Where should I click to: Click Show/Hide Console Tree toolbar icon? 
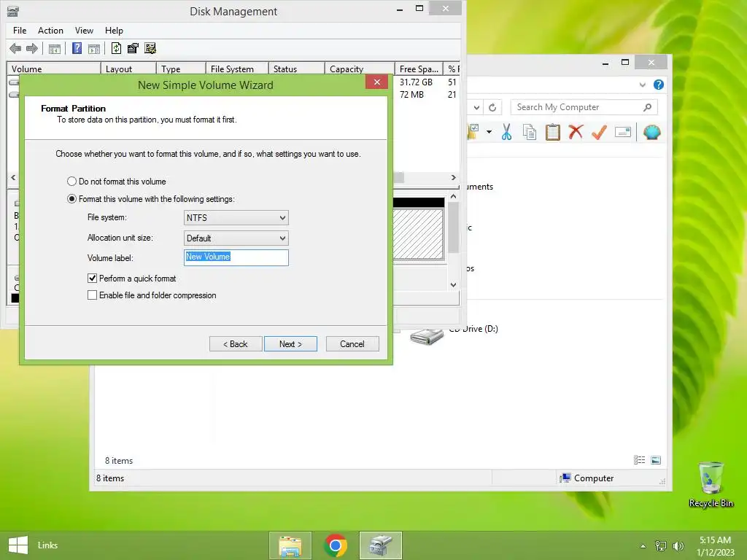tap(55, 48)
